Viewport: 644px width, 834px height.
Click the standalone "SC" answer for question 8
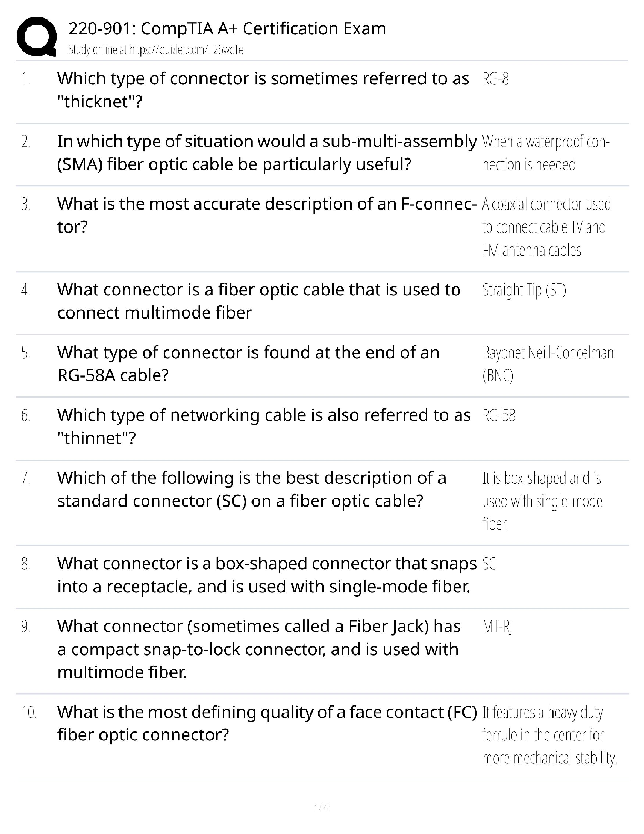489,564
